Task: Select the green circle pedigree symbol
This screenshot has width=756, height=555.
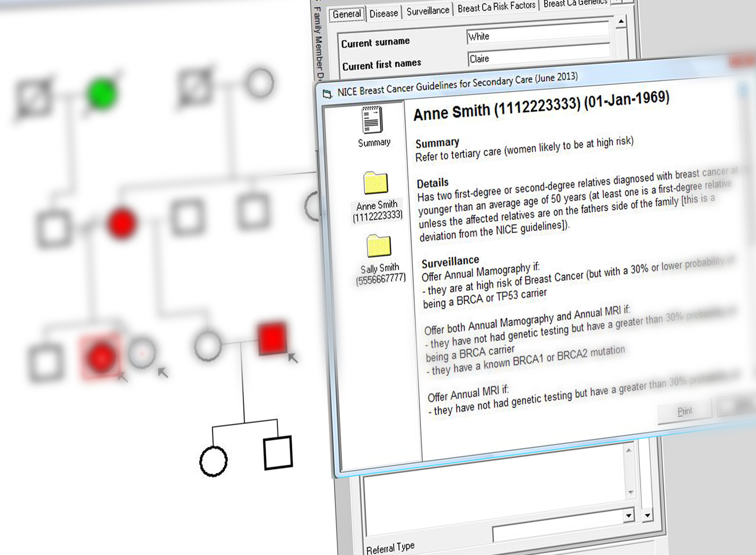Action: [x=102, y=93]
